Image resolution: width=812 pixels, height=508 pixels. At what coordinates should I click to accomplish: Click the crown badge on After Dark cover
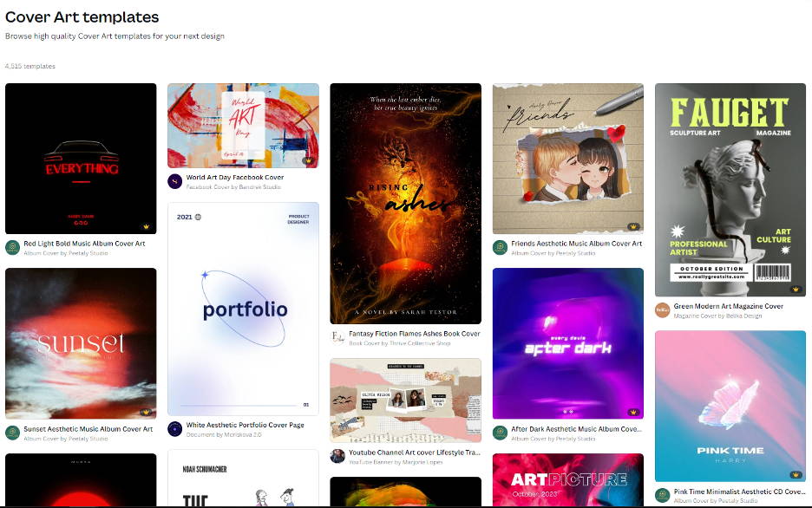pos(633,412)
